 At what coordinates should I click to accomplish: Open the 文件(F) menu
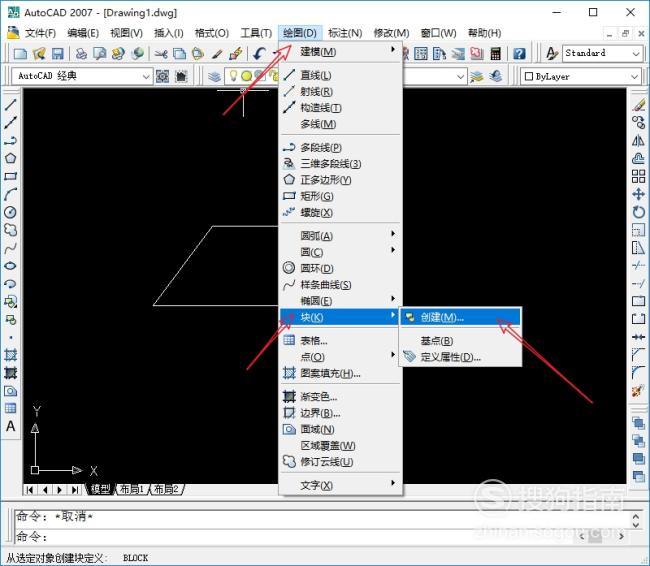[40, 33]
